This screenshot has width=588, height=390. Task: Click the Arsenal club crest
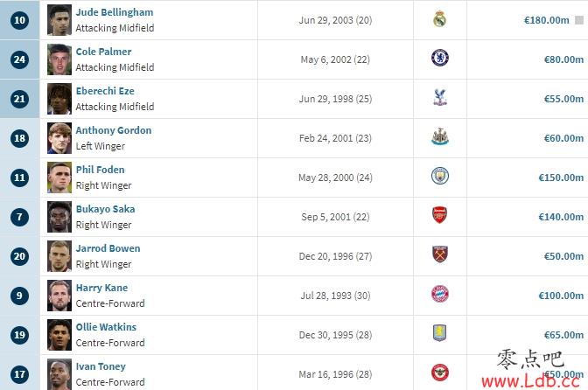pos(439,215)
